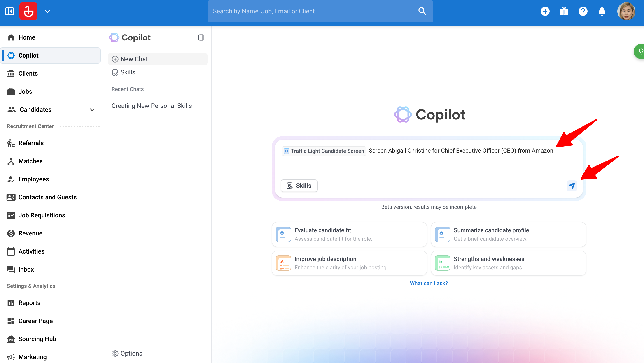Open Jobs from the sidebar

pos(51,91)
